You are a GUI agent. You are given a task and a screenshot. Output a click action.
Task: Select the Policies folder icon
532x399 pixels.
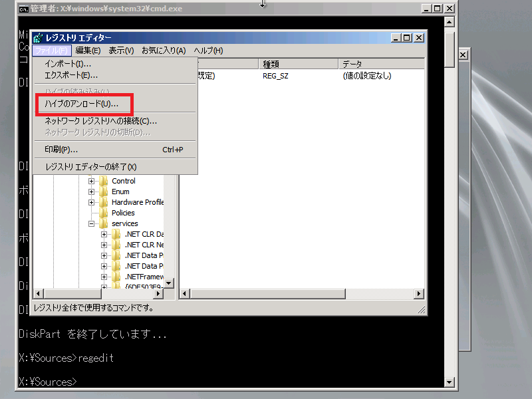click(x=104, y=213)
